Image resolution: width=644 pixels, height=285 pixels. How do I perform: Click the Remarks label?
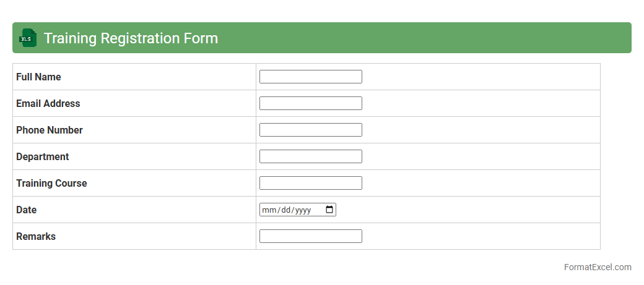tap(35, 236)
